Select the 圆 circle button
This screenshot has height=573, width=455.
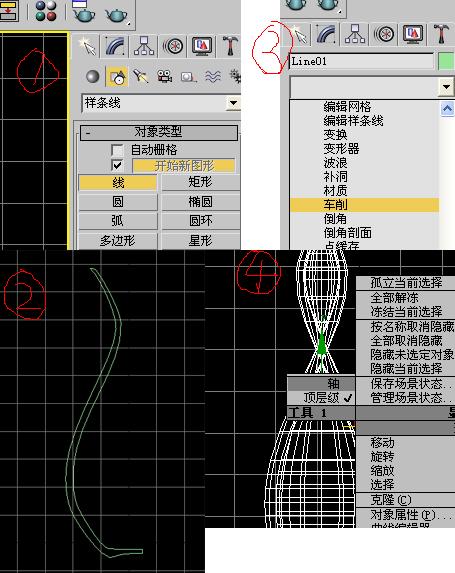(118, 202)
